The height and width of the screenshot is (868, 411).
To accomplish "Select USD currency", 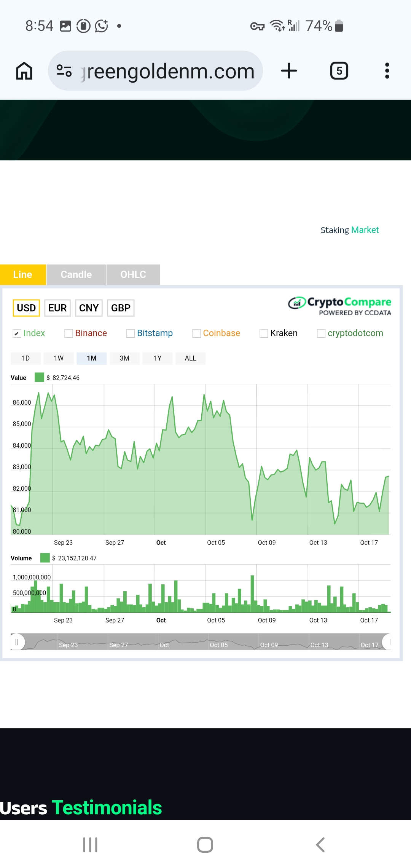I will [26, 308].
